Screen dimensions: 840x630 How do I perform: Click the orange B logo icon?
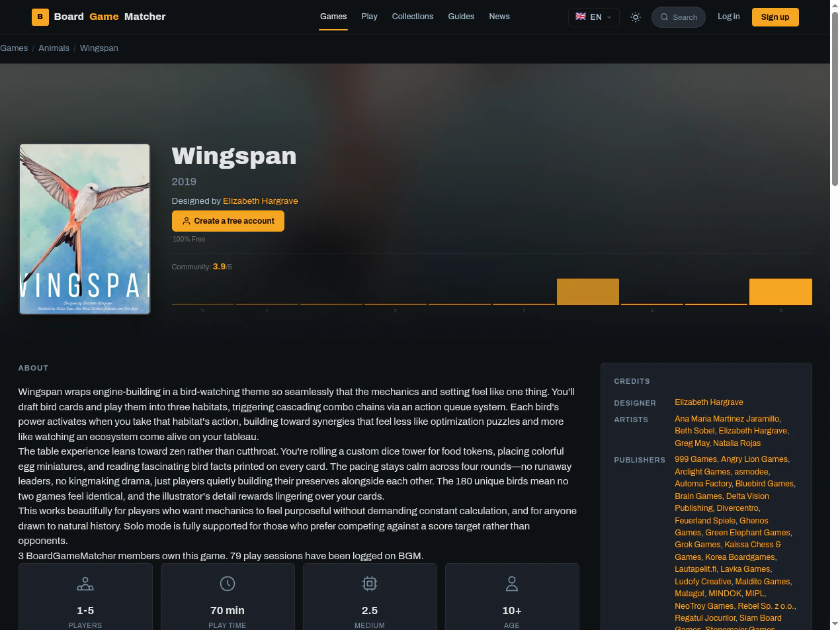pyautogui.click(x=40, y=17)
